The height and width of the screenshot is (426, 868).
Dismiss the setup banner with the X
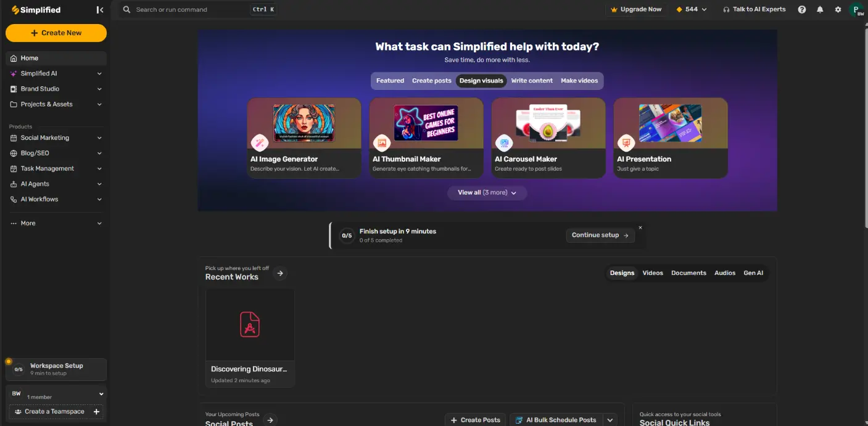(640, 227)
